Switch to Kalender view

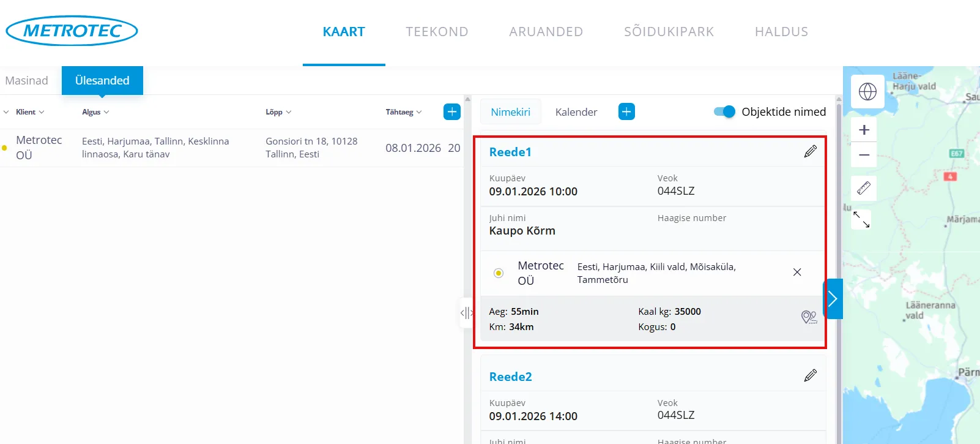pyautogui.click(x=576, y=112)
